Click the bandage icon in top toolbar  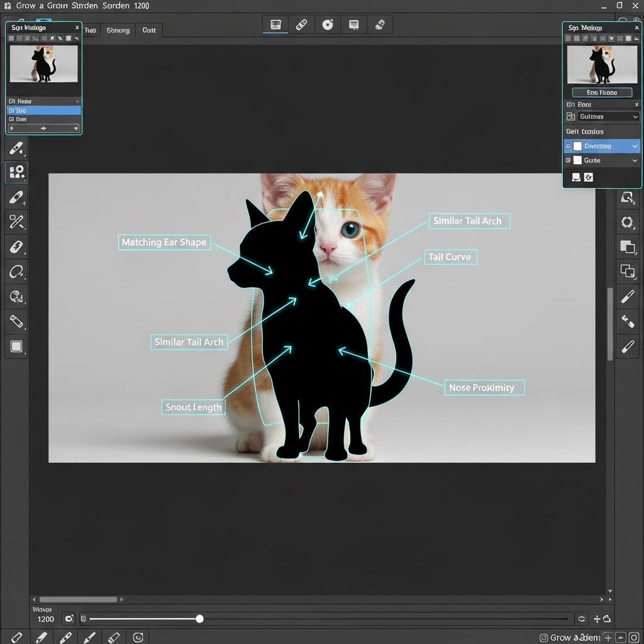[301, 25]
